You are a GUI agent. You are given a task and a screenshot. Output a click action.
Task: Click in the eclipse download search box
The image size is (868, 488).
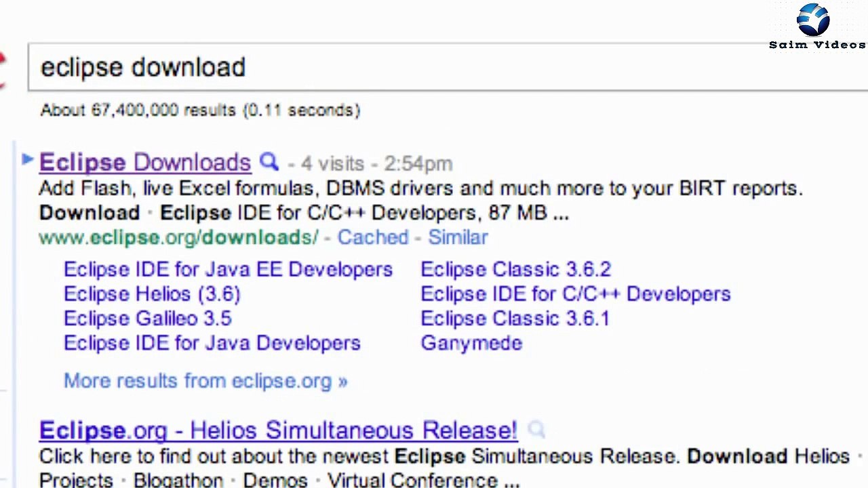pyautogui.click(x=407, y=67)
